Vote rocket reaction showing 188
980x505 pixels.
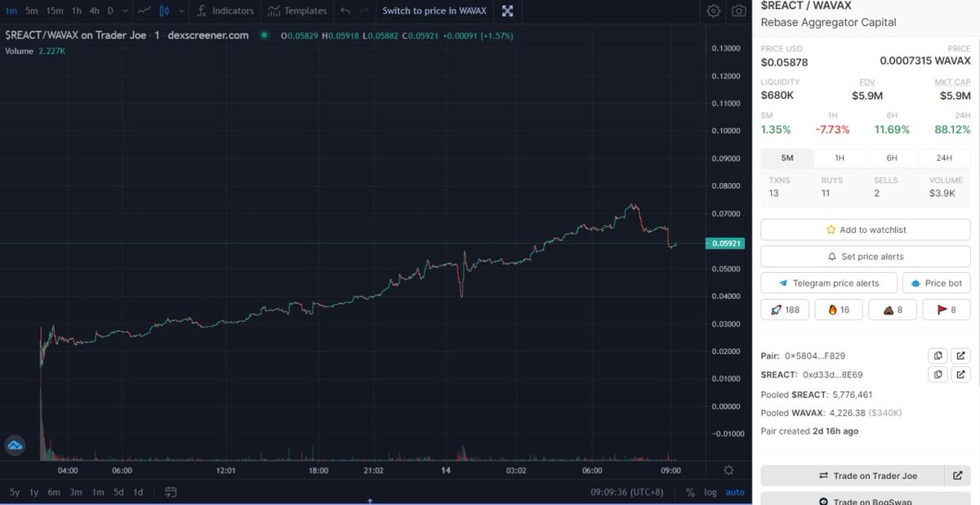(785, 310)
